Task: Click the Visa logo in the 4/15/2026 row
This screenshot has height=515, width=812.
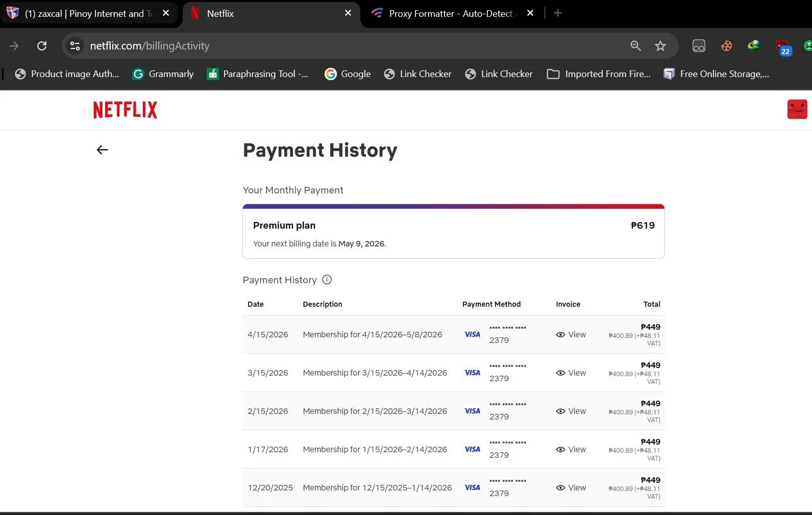Action: click(472, 335)
